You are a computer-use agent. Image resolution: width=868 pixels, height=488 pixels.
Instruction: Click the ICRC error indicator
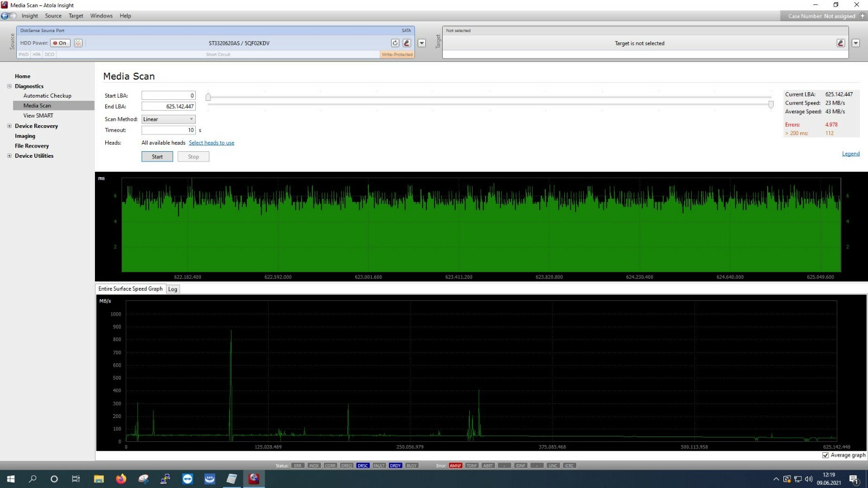570,466
